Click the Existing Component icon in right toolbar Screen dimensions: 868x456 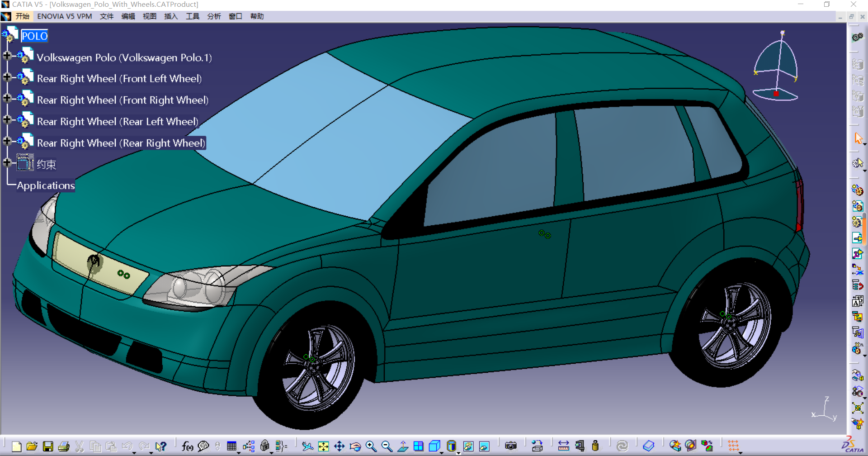pyautogui.click(x=858, y=237)
